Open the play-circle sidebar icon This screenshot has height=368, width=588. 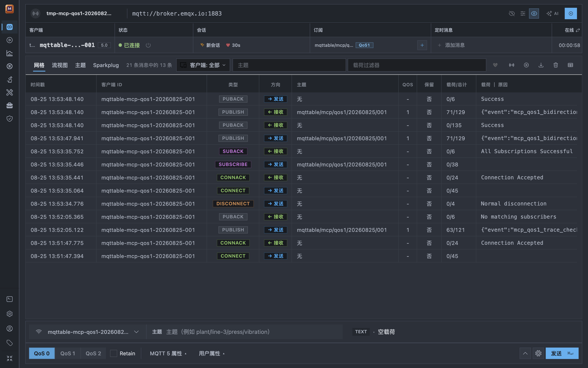(x=9, y=40)
